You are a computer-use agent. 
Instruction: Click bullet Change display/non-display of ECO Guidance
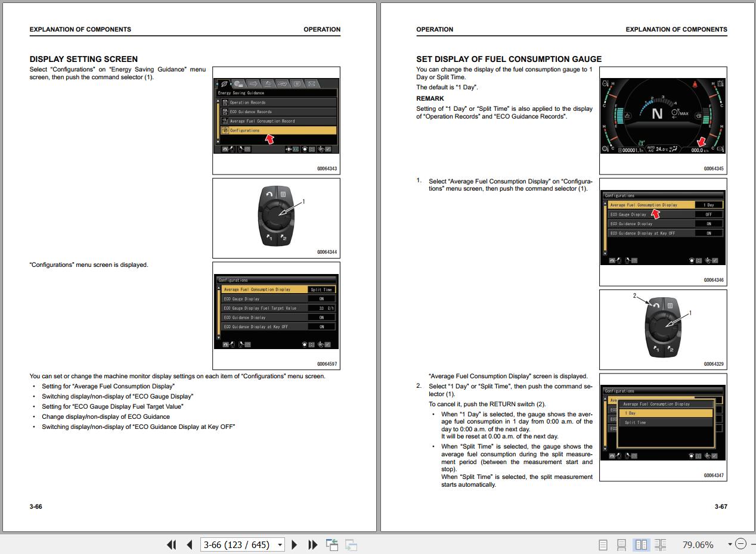tap(106, 416)
